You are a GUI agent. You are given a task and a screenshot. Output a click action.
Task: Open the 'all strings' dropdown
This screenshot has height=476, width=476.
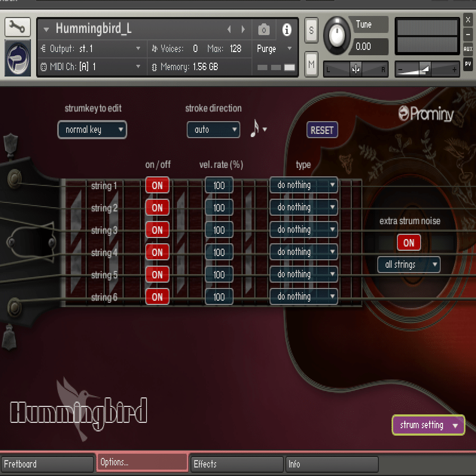click(x=409, y=265)
